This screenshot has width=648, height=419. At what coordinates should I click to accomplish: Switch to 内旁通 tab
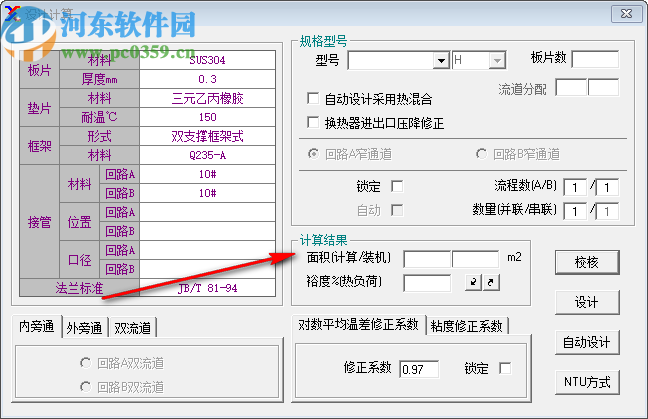point(37,326)
